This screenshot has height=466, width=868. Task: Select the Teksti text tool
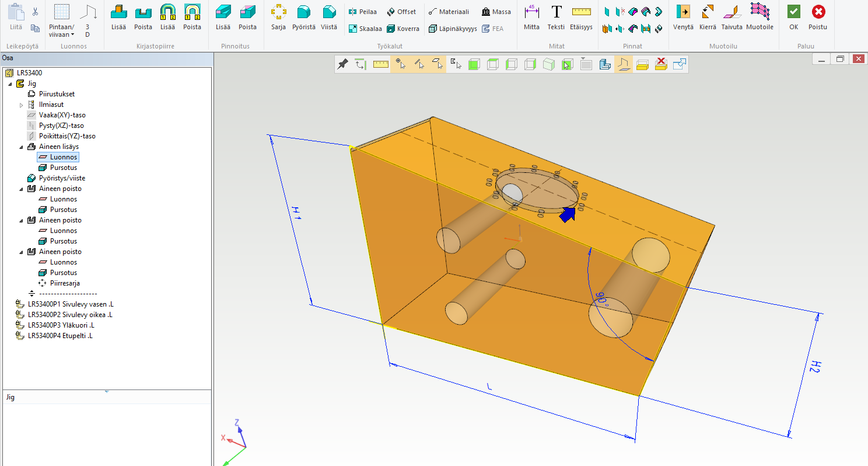pos(556,17)
